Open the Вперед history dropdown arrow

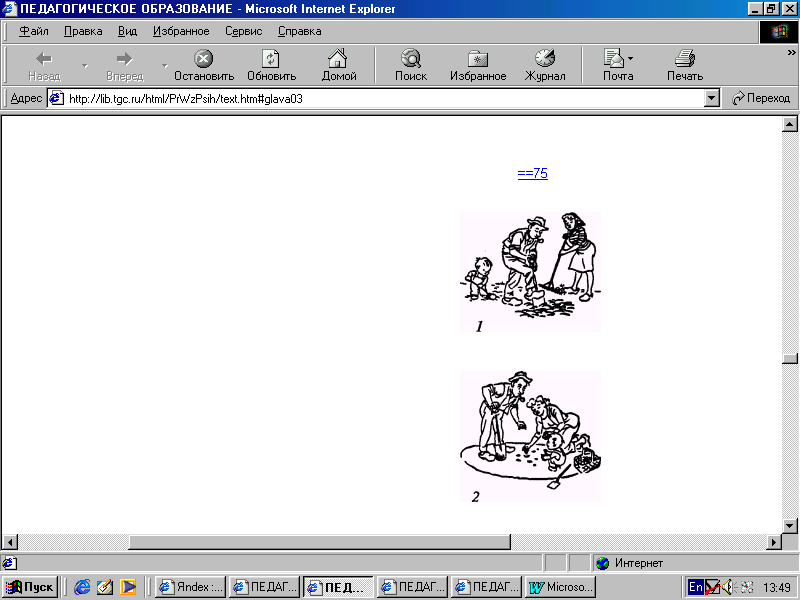165,66
